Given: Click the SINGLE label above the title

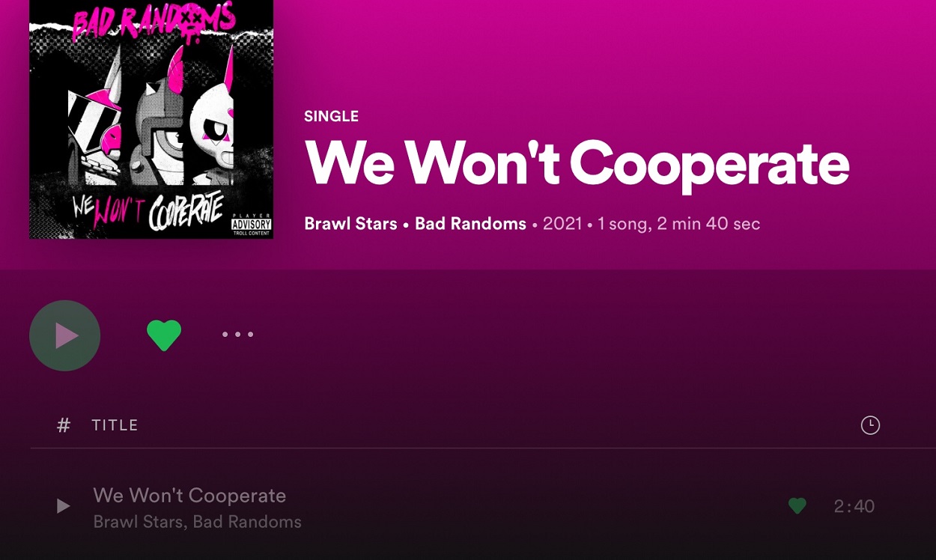Looking at the screenshot, I should click(x=331, y=116).
